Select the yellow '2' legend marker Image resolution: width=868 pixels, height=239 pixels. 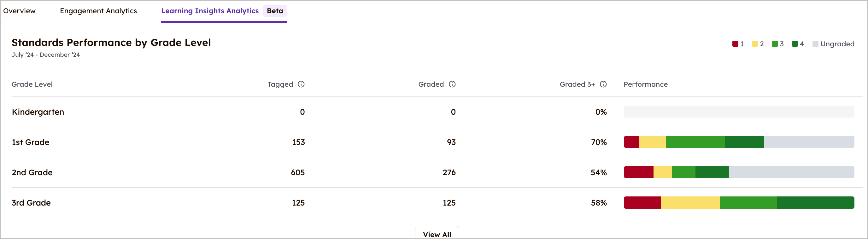755,44
